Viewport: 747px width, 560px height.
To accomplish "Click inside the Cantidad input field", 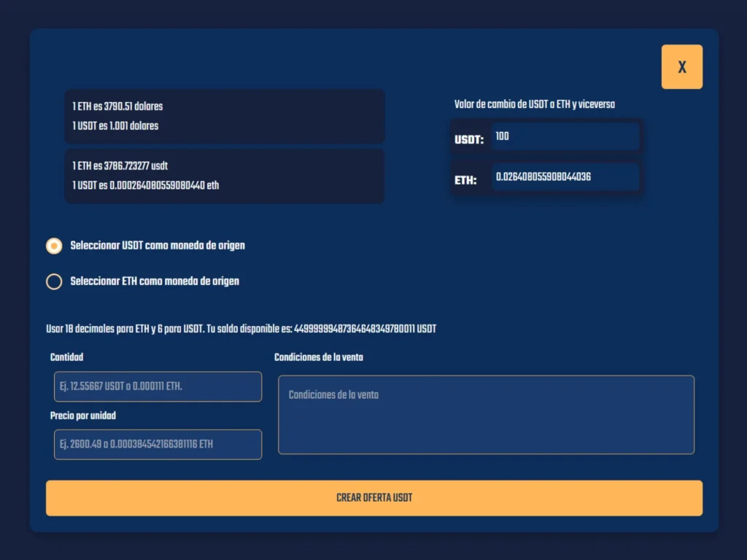I will 158,386.
